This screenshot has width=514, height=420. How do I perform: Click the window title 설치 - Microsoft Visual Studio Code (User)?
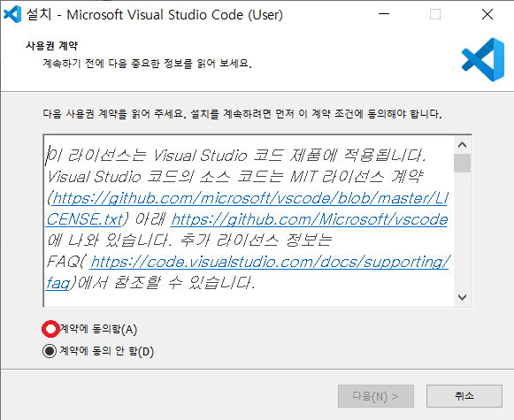pos(155,15)
